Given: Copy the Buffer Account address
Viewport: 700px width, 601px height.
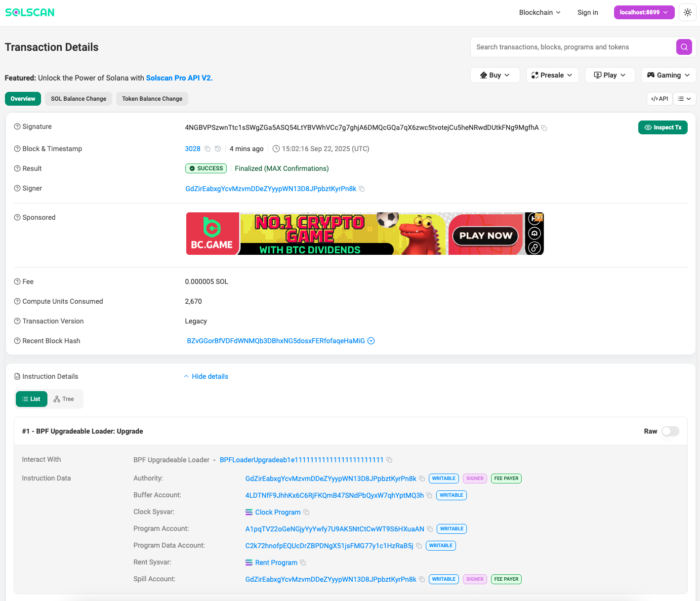Looking at the screenshot, I should [429, 495].
